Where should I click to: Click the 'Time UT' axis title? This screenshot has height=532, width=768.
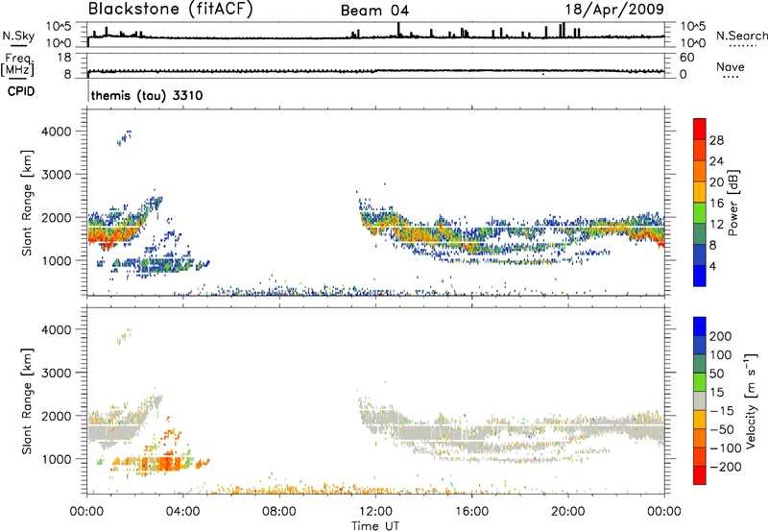point(375,526)
